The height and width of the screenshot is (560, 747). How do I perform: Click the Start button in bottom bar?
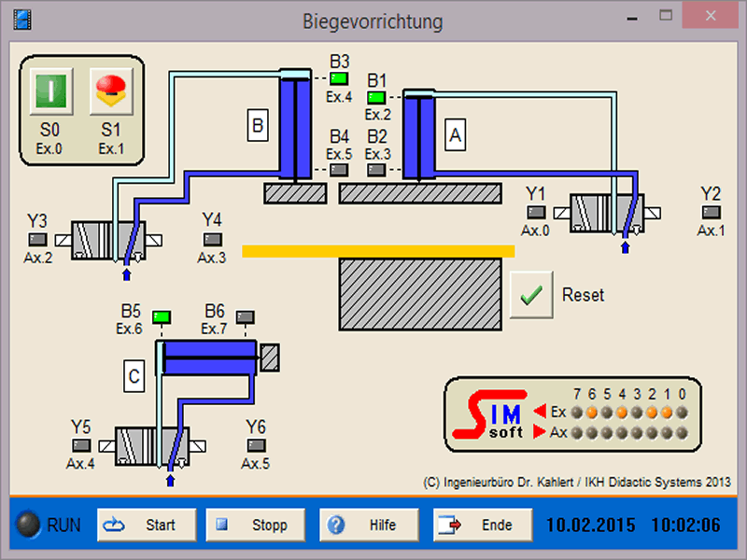pyautogui.click(x=148, y=525)
